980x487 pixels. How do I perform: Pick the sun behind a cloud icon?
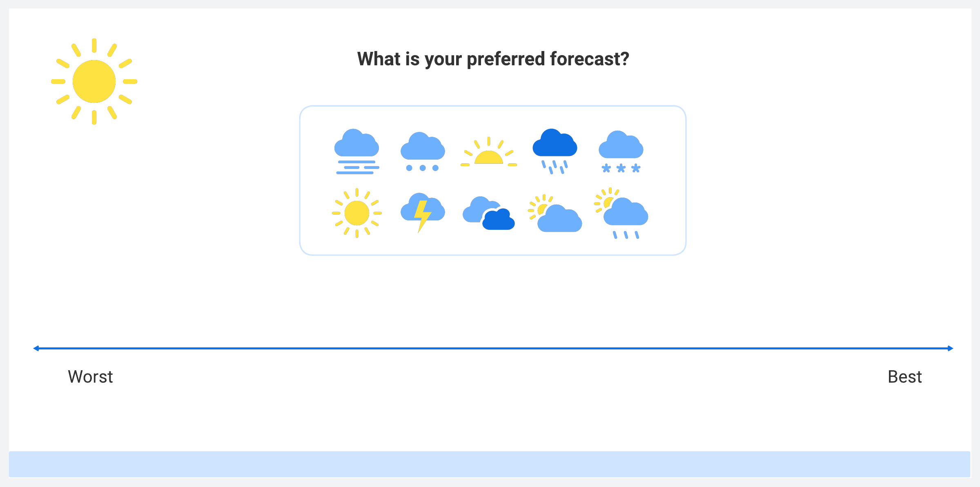point(555,214)
